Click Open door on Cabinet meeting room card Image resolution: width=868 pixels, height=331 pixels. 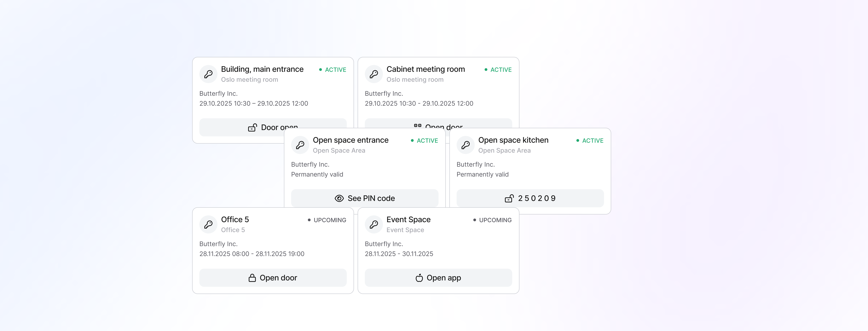tap(438, 123)
